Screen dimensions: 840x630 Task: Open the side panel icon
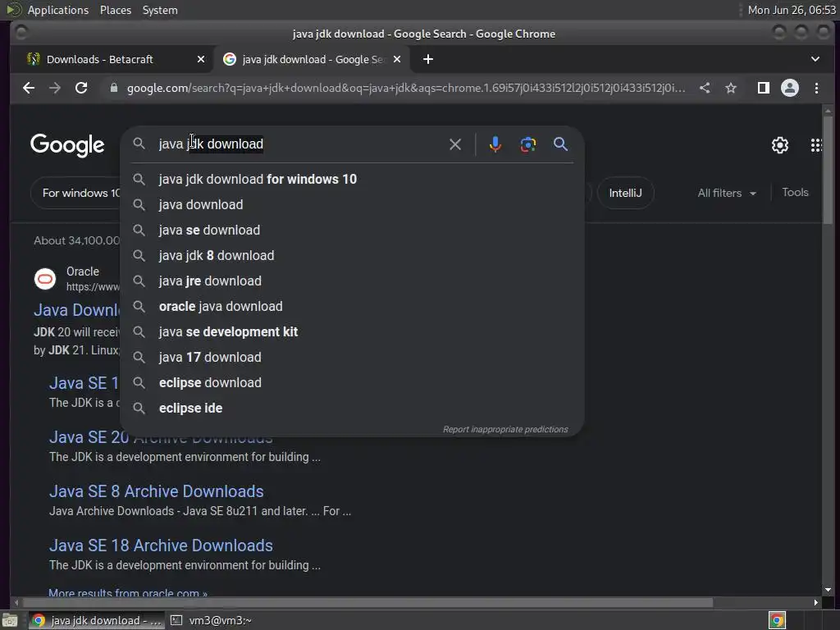764,88
